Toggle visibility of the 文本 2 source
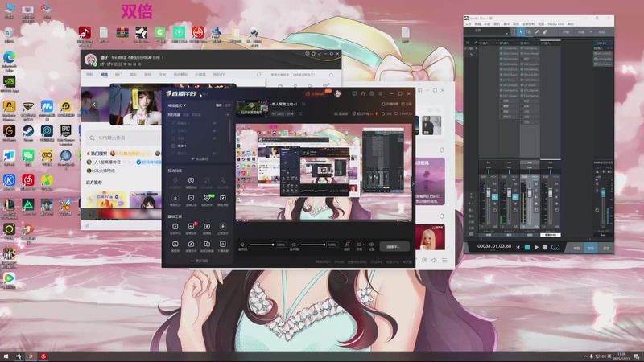The height and width of the screenshot is (362, 644). (x=214, y=131)
